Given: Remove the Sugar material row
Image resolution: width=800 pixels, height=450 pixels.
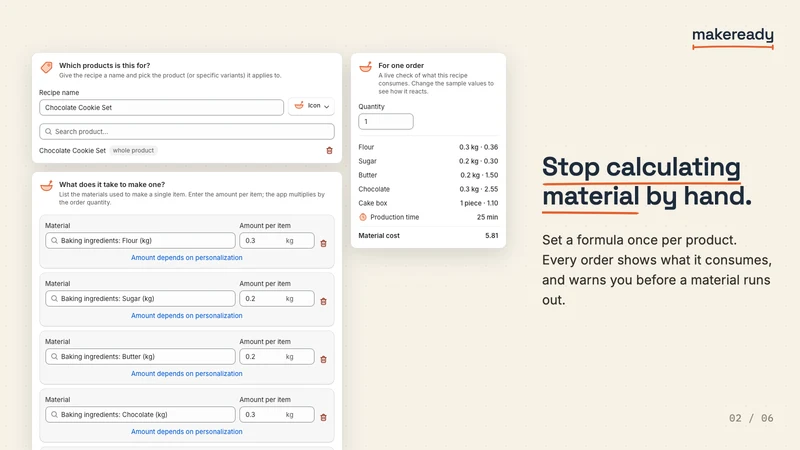Looking at the screenshot, I should point(323,302).
